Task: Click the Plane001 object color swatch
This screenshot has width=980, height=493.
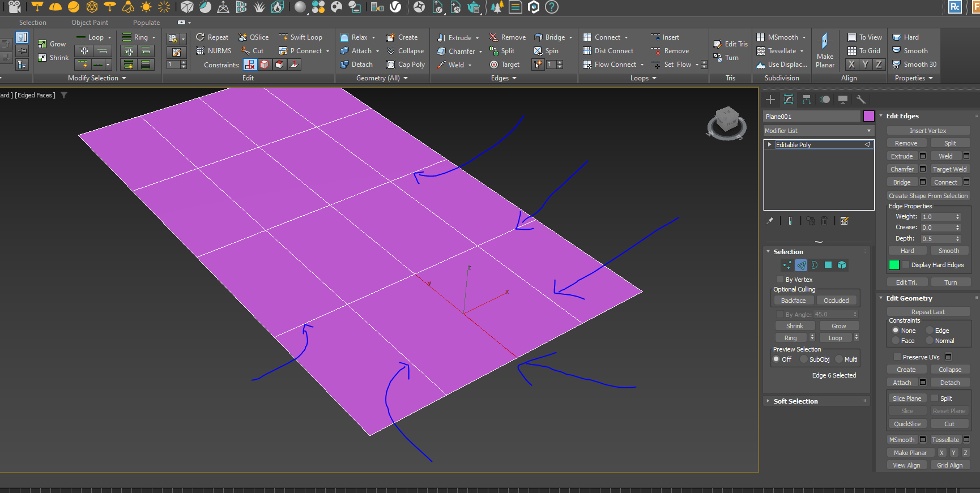Action: point(869,116)
